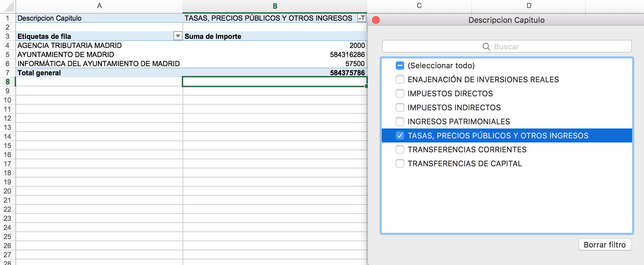
Task: Click the Total general cell
Action: point(99,73)
